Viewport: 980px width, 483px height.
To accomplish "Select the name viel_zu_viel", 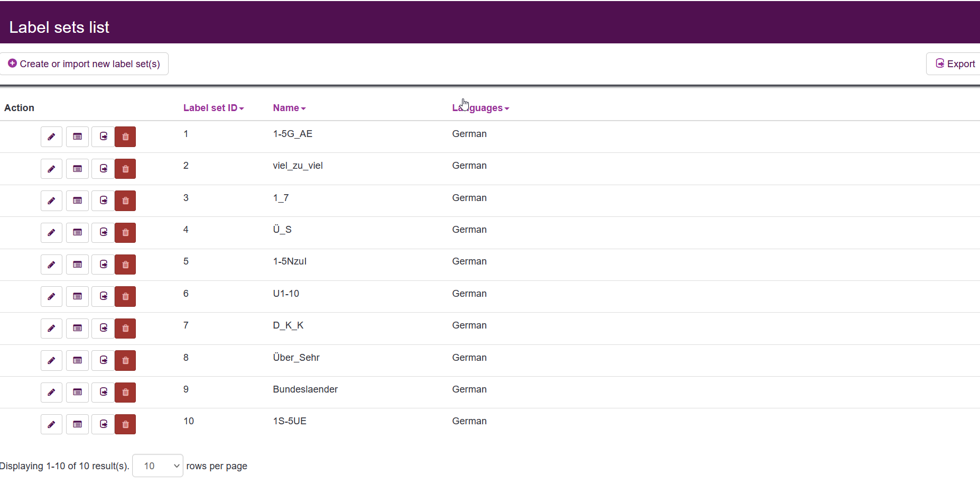I will [x=298, y=166].
